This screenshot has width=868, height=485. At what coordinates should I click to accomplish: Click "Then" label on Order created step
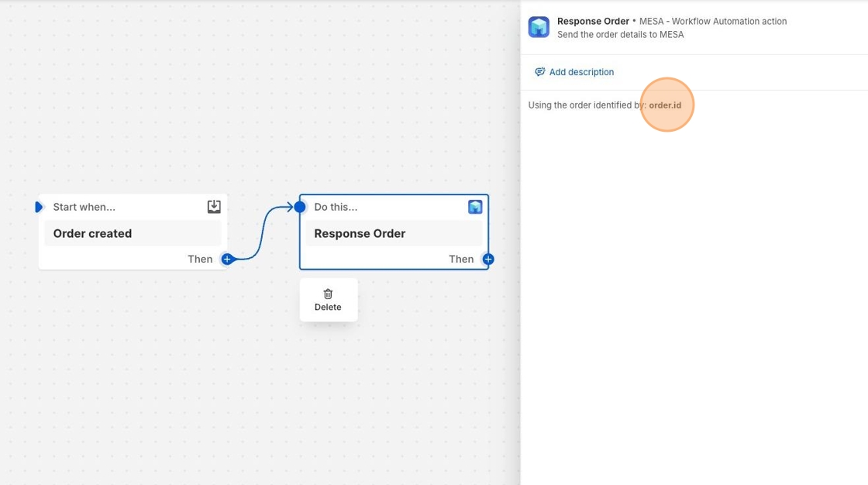point(200,260)
